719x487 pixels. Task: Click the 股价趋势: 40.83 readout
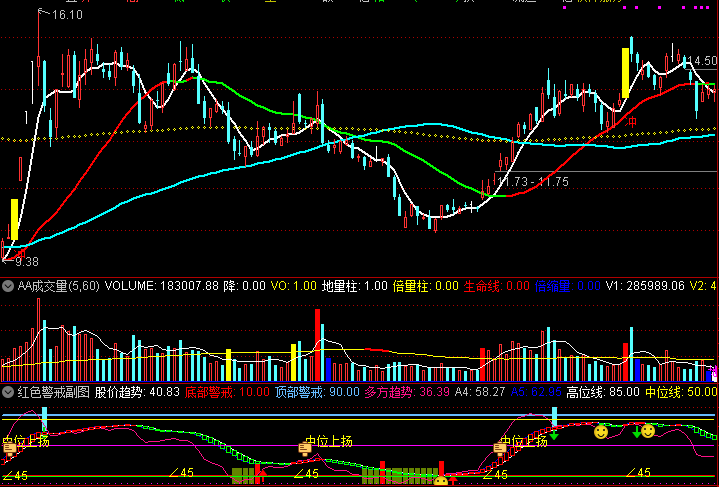[x=137, y=392]
